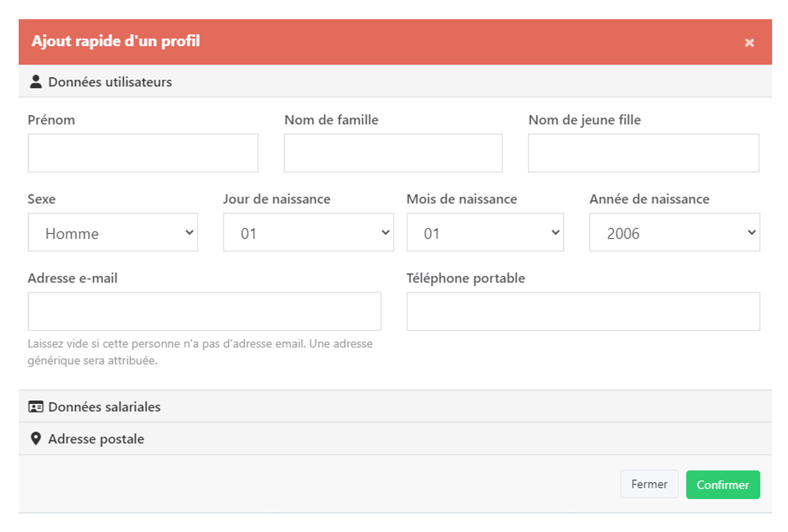Open the Mois de naissance dropdown
This screenshot has width=788, height=532.
tap(485, 233)
